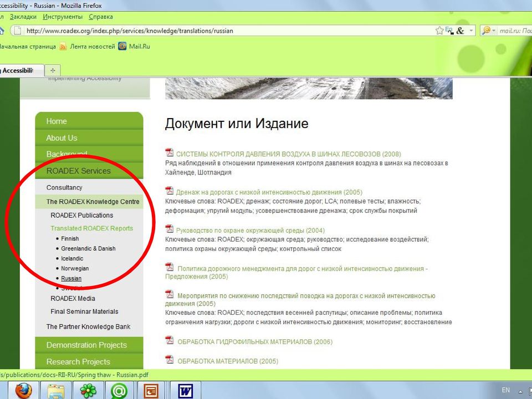Open About Us navigation item
The width and height of the screenshot is (532, 399).
[x=89, y=138]
